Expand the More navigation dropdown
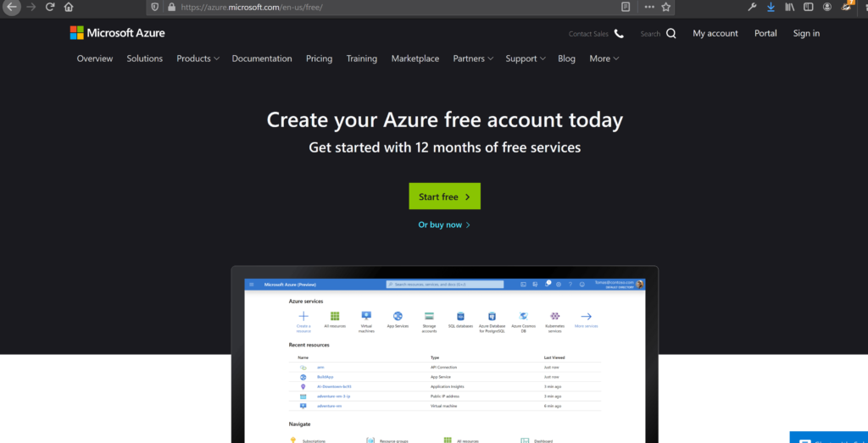Screen dimensions: 868x443 [604, 58]
